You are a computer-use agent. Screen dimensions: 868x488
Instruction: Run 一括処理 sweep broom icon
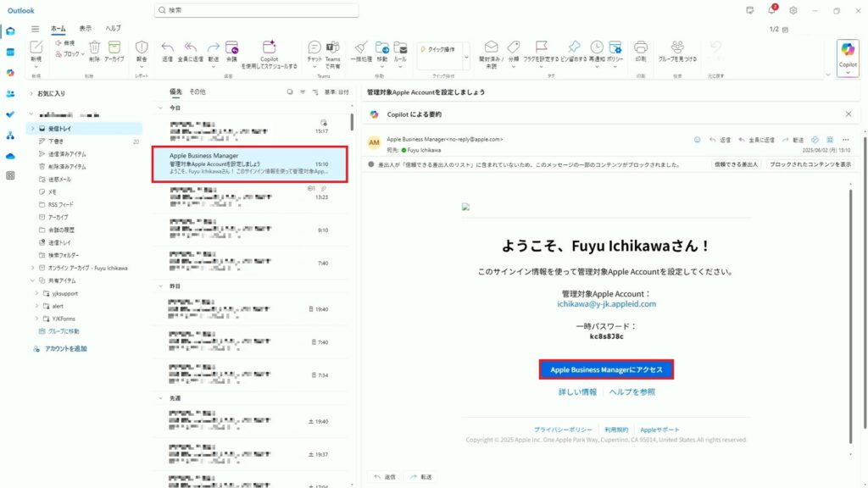tap(361, 47)
